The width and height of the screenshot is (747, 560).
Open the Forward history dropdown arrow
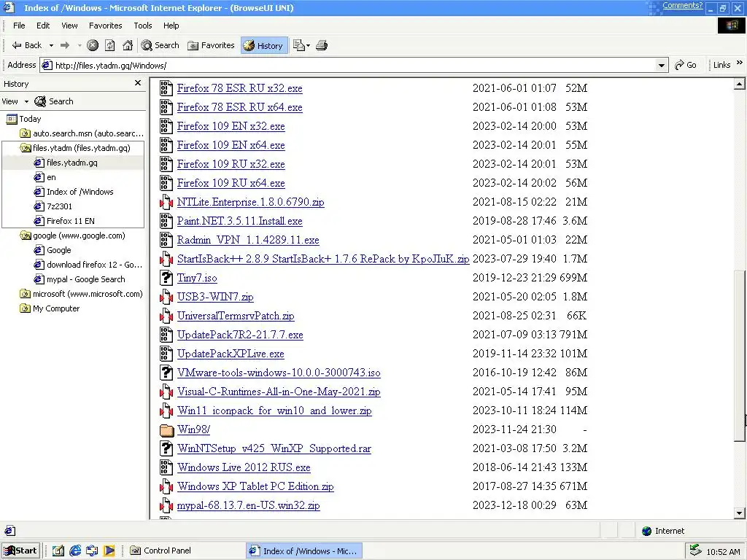(79, 45)
